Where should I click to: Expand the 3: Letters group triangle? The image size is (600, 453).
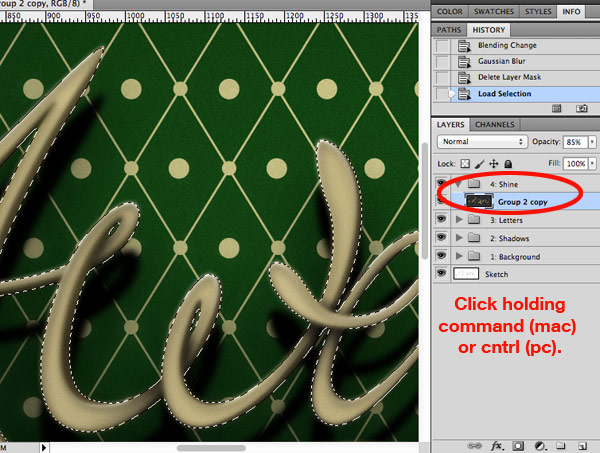tap(459, 219)
